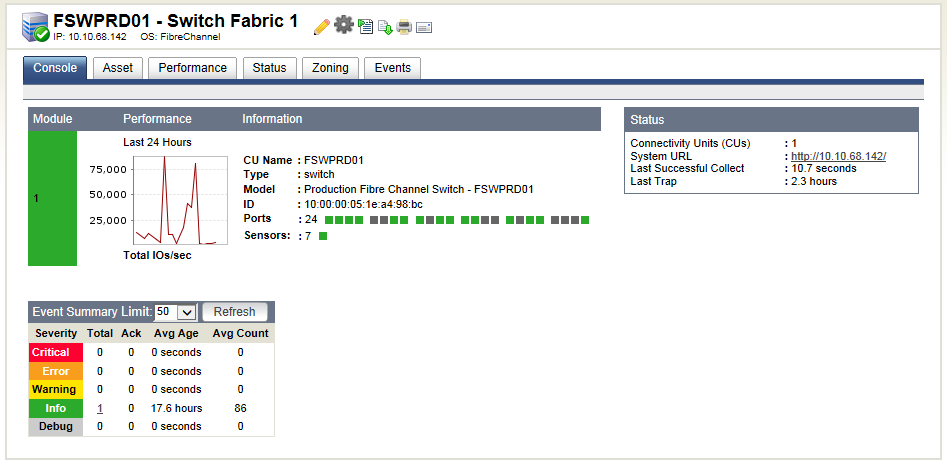Click the 'Total IOs/sec' chart label

(157, 255)
